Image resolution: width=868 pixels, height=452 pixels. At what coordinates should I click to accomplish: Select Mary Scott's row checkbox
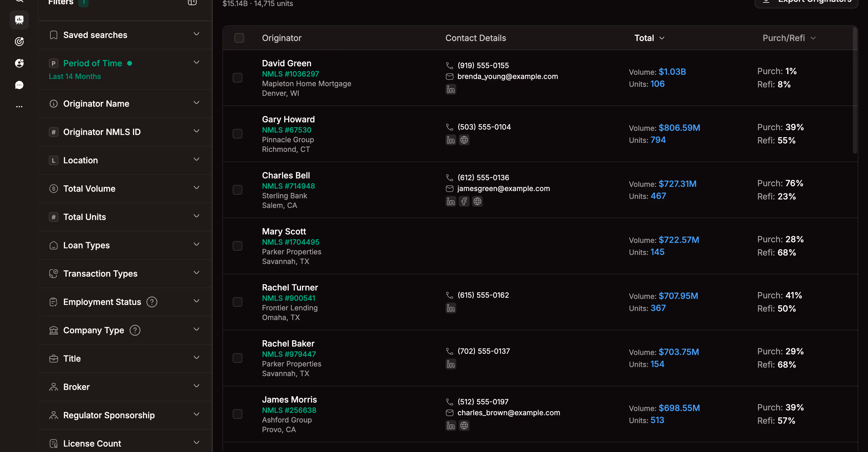(x=237, y=246)
